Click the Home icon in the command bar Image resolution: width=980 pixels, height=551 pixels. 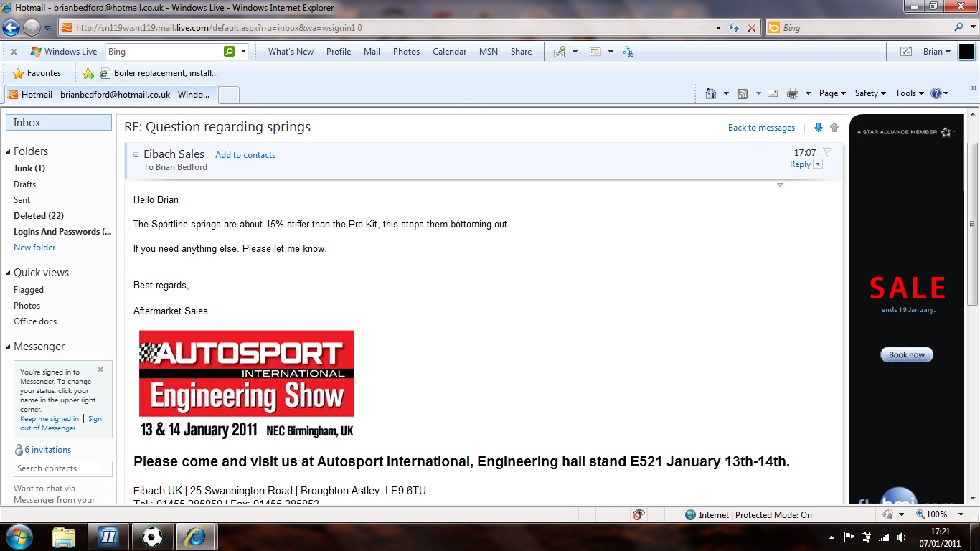(711, 93)
